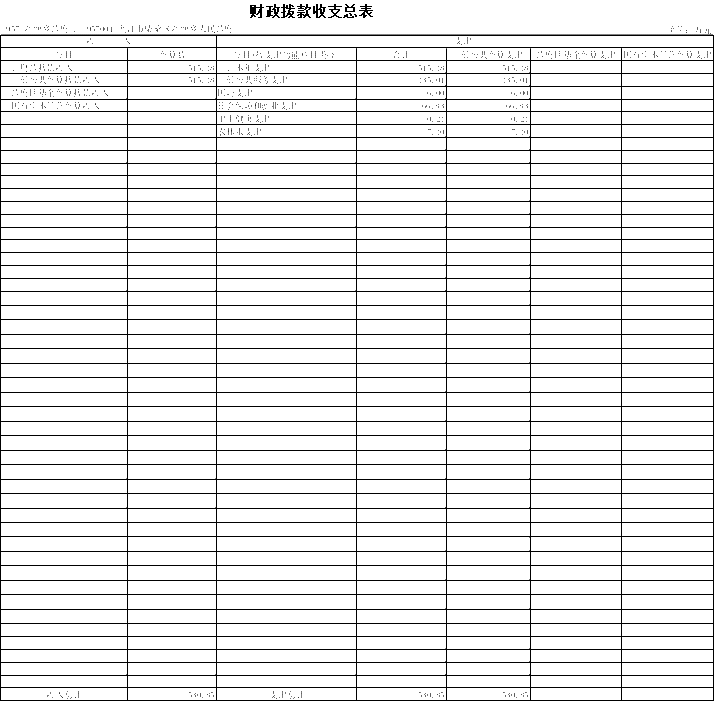Click the 预算数 header in the second column
Screen dimensions: 714x701
coord(172,54)
